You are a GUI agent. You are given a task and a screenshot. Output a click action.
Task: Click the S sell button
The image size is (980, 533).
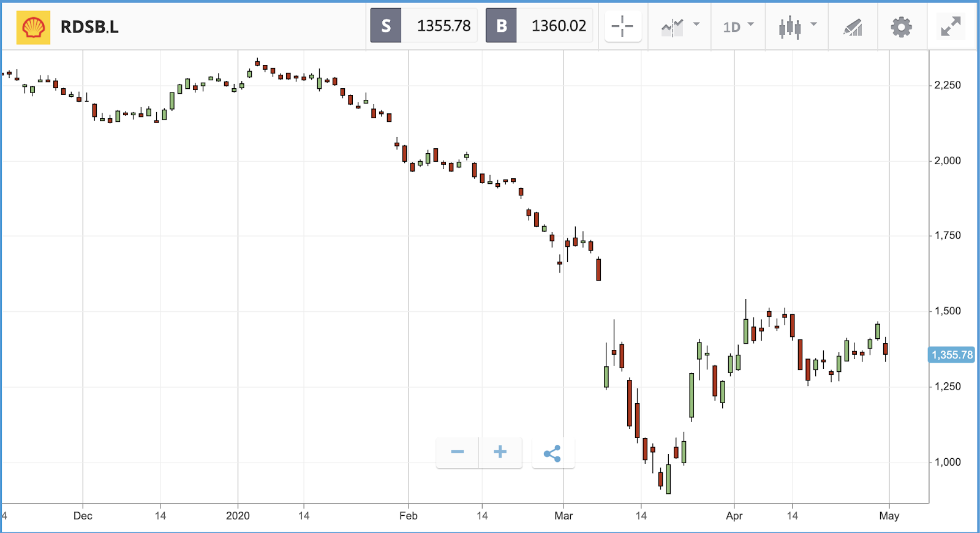(386, 26)
